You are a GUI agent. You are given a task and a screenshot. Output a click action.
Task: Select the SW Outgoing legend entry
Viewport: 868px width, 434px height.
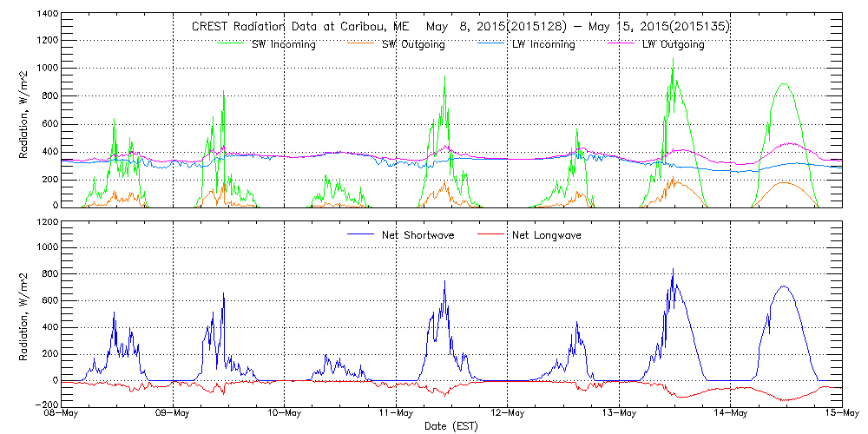point(413,44)
